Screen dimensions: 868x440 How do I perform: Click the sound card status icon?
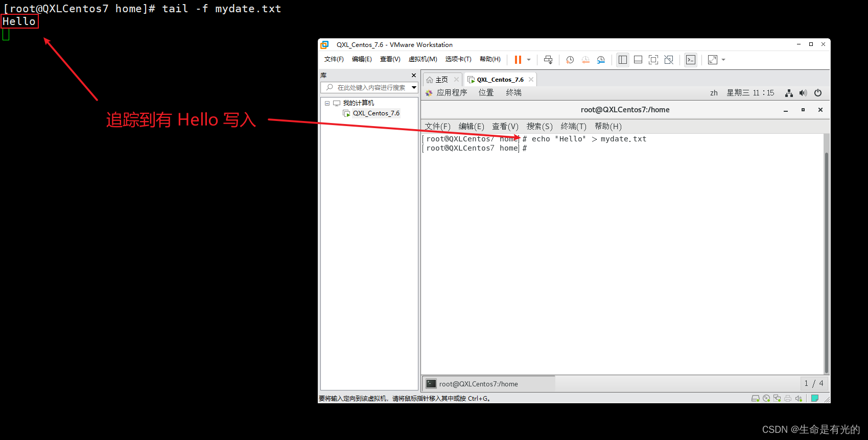pyautogui.click(x=799, y=399)
